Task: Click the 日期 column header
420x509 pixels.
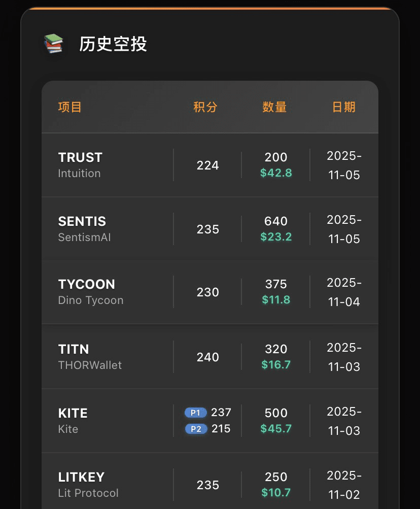Action: pos(344,107)
